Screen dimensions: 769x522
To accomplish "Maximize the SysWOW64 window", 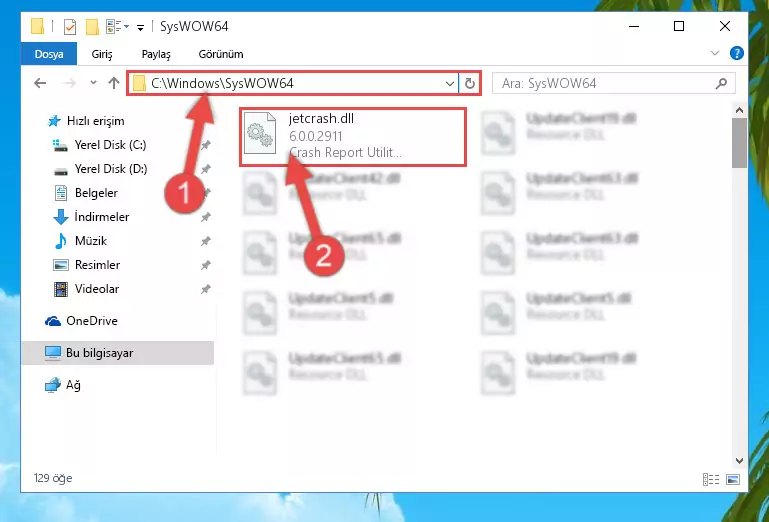I will point(679,26).
